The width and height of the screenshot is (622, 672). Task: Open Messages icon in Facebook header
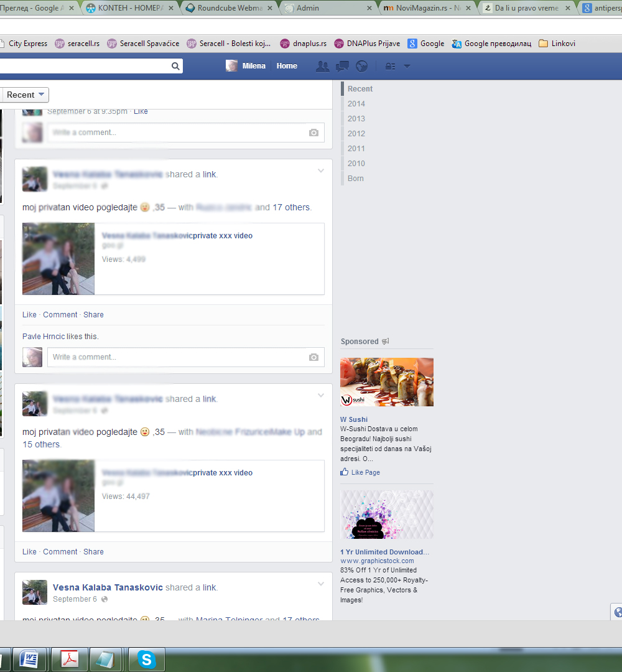click(x=342, y=66)
